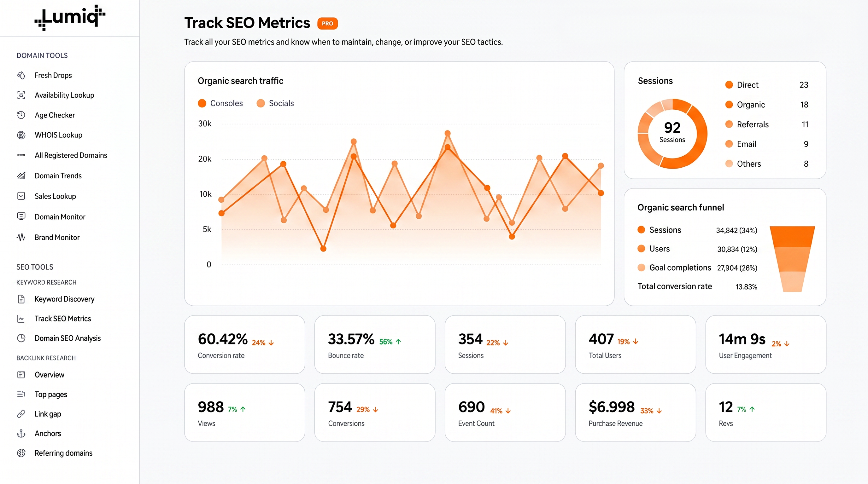Click the Domain Monitor label

pos(60,217)
